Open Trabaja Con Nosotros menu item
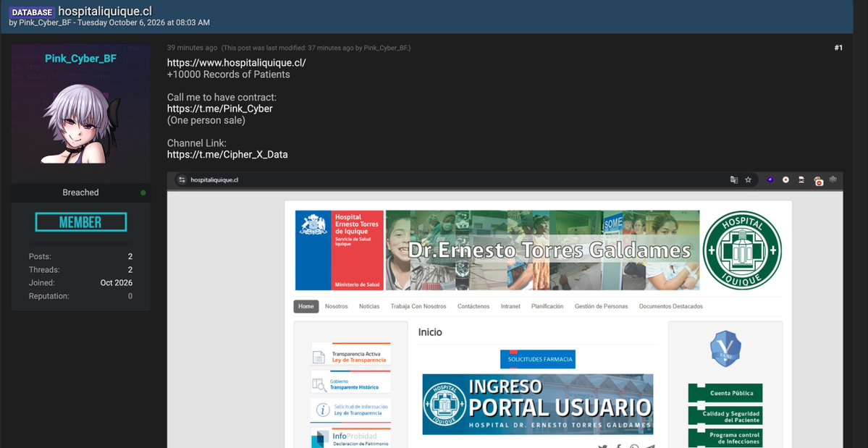The image size is (868, 448). pos(418,306)
